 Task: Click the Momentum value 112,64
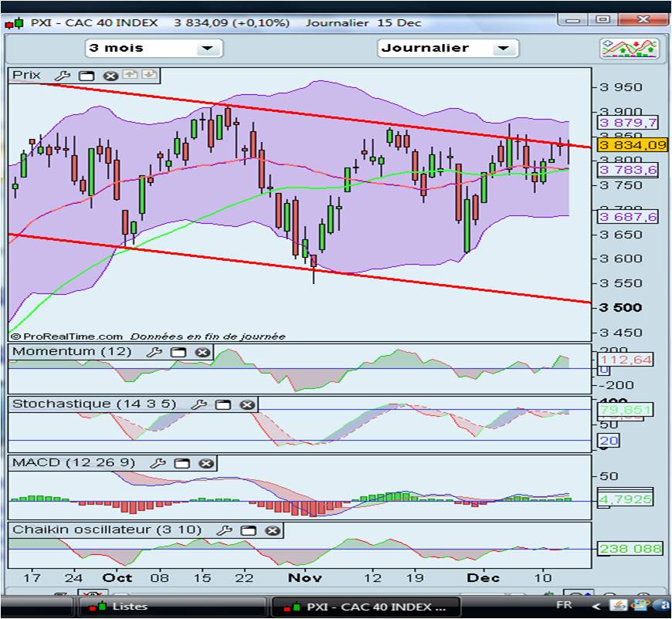pyautogui.click(x=626, y=360)
